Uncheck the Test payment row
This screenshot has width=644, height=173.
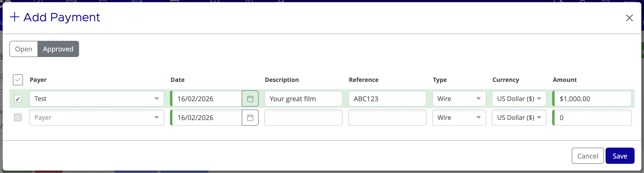click(18, 99)
